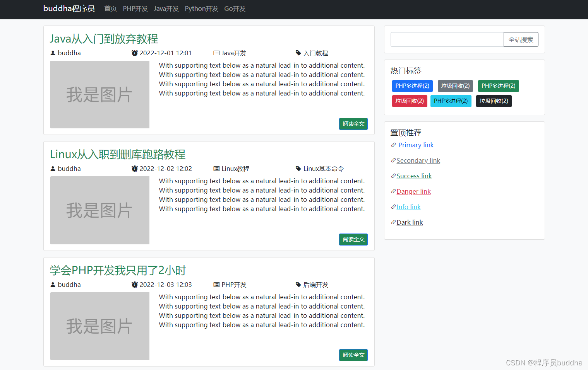Click the gray 垃圾回收(2) tag
This screenshot has width=588, height=370.
(455, 86)
